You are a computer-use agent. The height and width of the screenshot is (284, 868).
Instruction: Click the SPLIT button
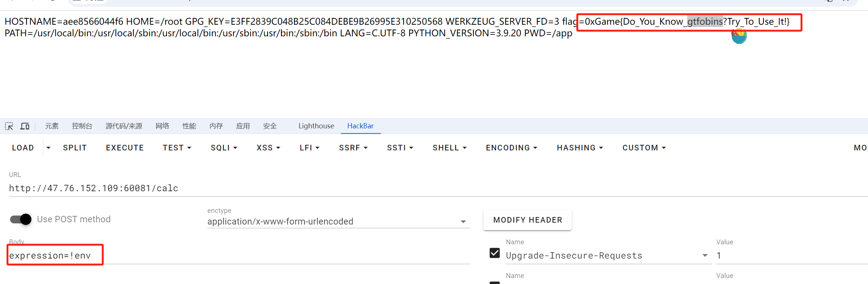[75, 148]
